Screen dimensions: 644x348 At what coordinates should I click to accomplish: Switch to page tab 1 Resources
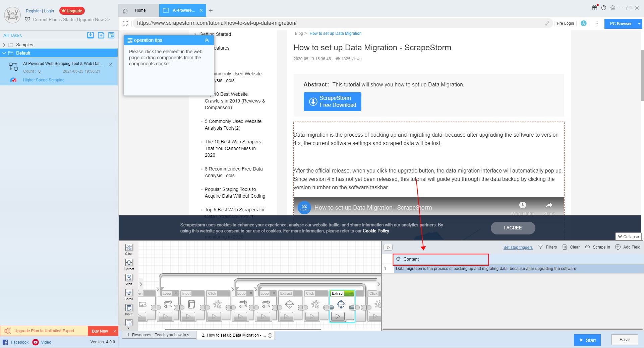point(160,335)
